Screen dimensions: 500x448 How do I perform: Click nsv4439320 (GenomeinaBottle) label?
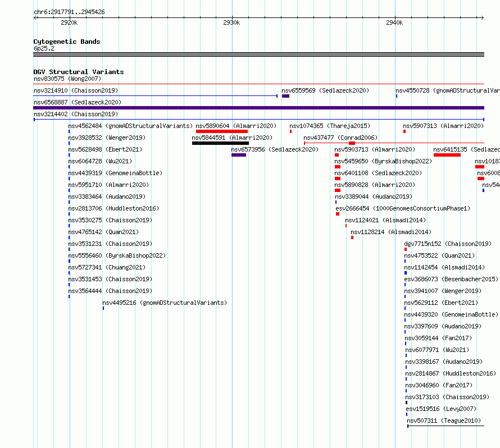click(x=451, y=314)
